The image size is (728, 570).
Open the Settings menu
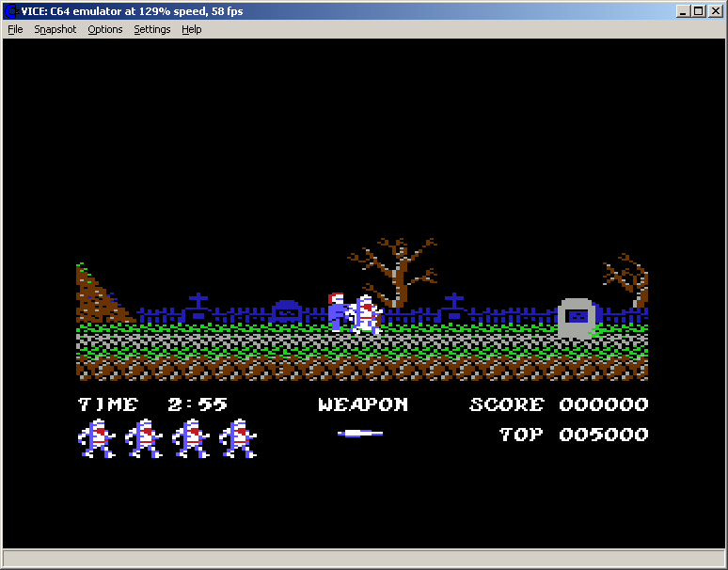pos(151,29)
